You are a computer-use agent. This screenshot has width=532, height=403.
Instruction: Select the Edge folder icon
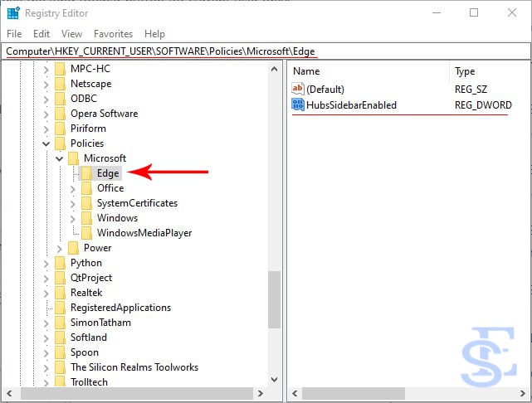pyautogui.click(x=86, y=173)
